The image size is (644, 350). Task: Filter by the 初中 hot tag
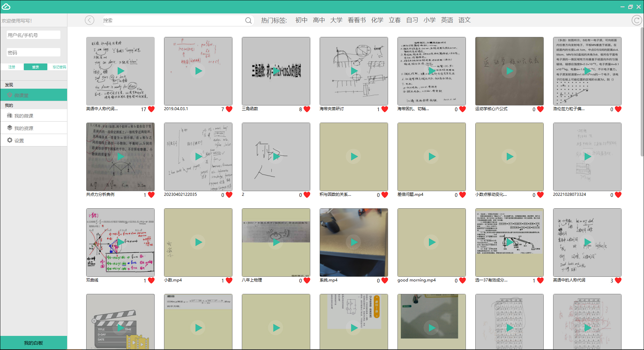[x=302, y=20]
